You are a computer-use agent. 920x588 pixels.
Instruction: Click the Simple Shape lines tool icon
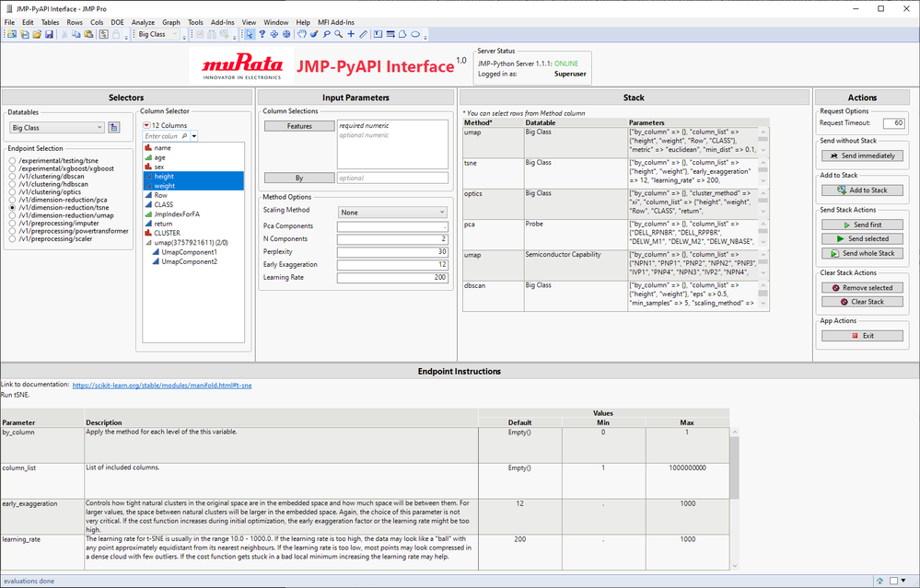tap(390, 35)
